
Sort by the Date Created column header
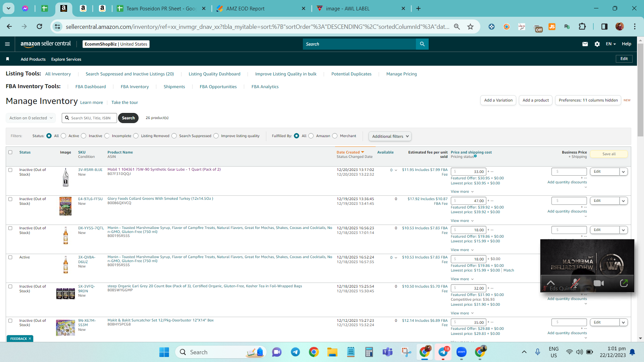coord(350,152)
